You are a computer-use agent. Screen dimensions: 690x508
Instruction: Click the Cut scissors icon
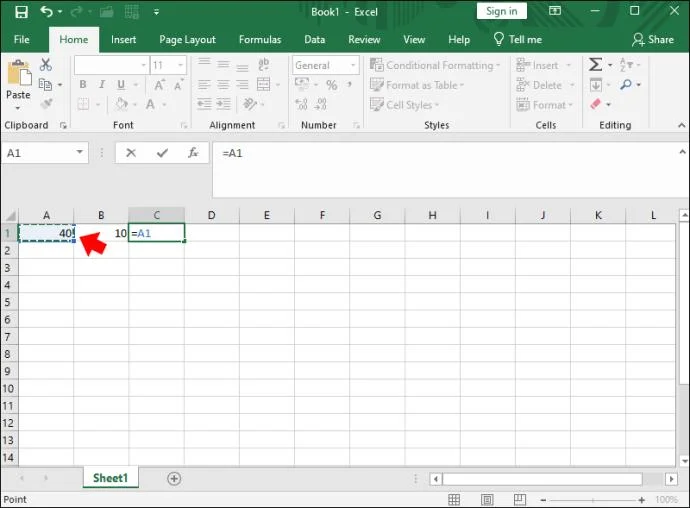point(45,65)
